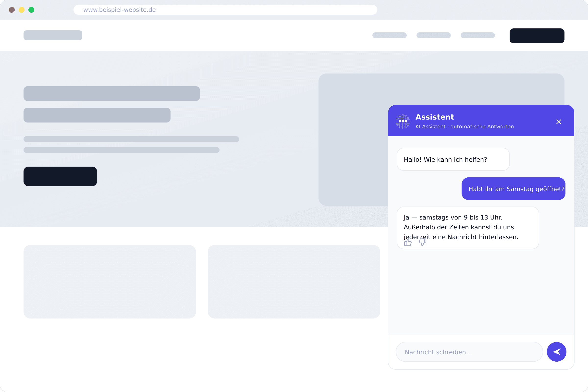Viewport: 588px width, 392px height.
Task: Click the dark button in the site header
Action: (x=537, y=36)
